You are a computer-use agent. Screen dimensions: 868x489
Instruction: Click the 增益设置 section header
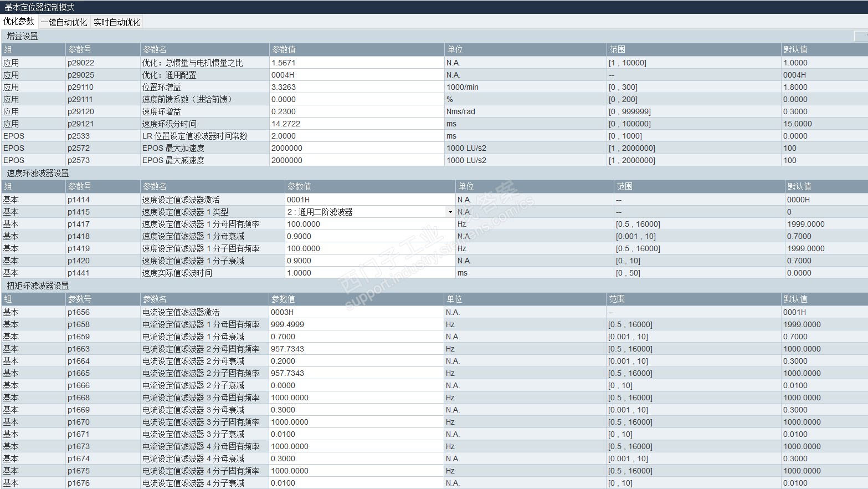pos(23,36)
